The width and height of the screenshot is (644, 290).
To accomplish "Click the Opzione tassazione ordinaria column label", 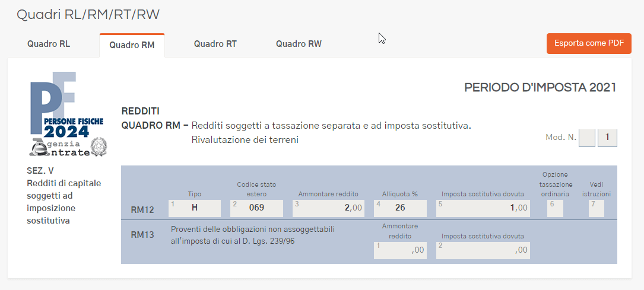I will pyautogui.click(x=555, y=184).
